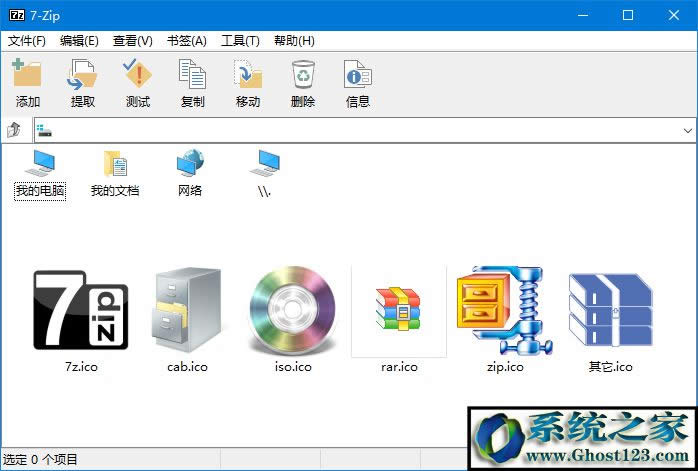Minimize the 7-Zip window
This screenshot has width=698, height=471.
click(x=583, y=15)
